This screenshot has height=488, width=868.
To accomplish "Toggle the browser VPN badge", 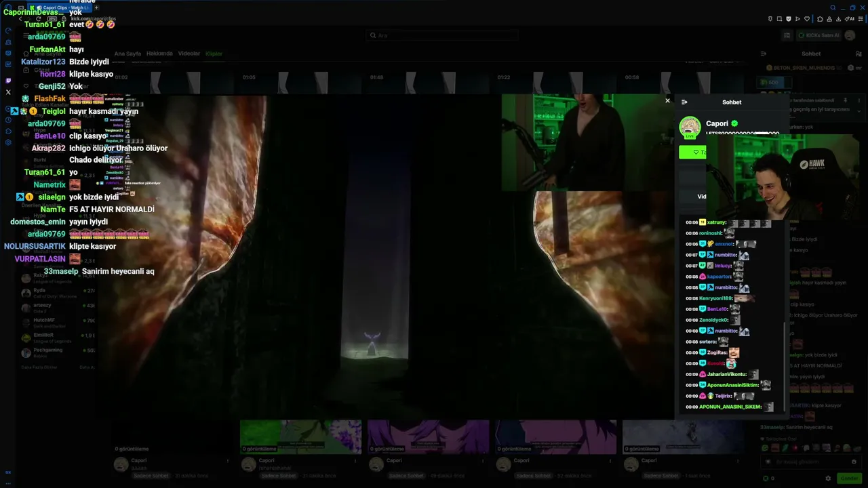I will click(52, 19).
